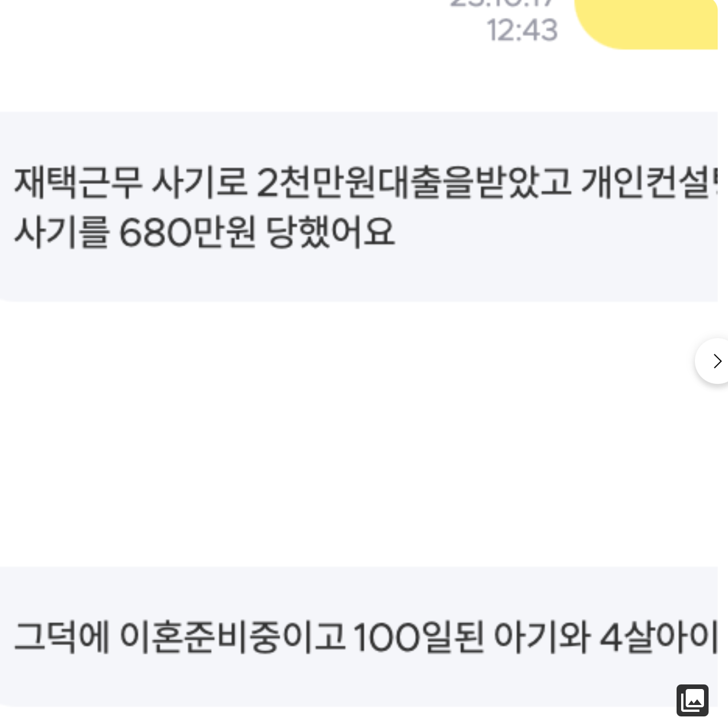728x721 pixels.
Task: Select the amount 680만원 in the message
Action: (x=187, y=233)
